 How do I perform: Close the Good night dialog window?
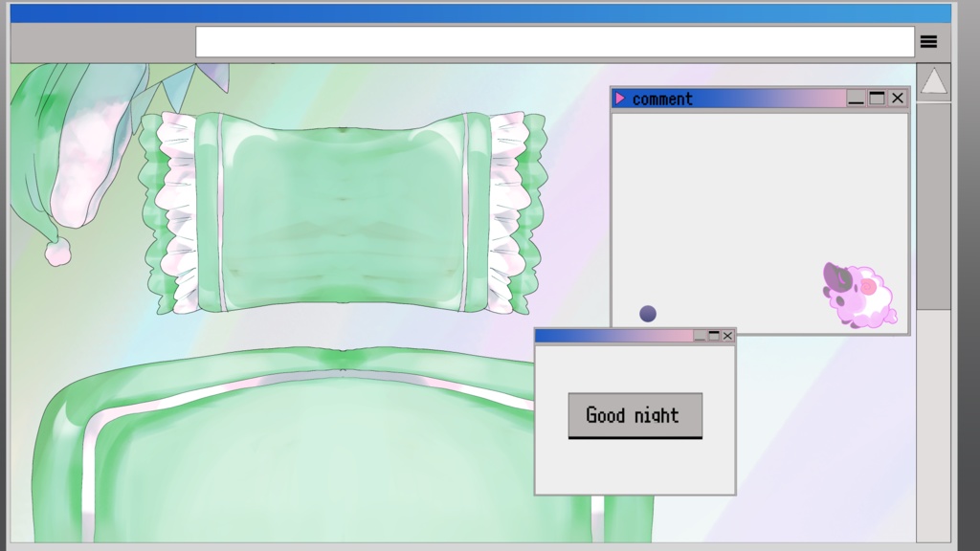coord(727,336)
